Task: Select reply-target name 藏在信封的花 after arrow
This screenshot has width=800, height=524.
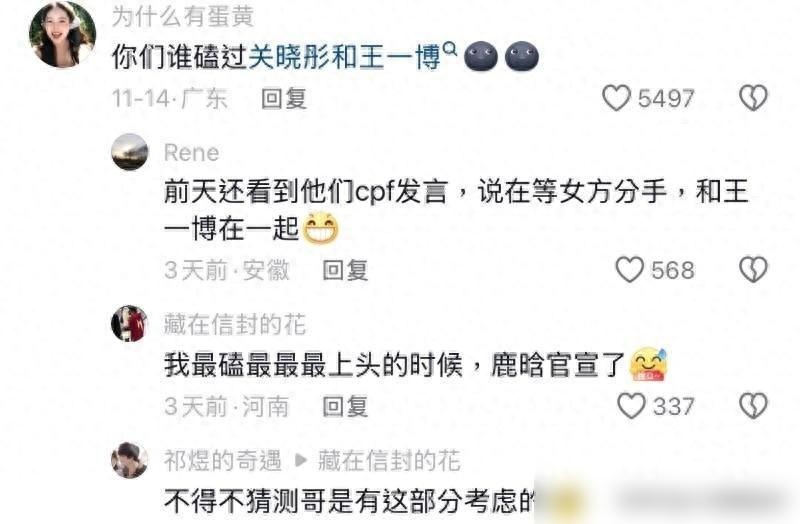Action: (x=389, y=461)
